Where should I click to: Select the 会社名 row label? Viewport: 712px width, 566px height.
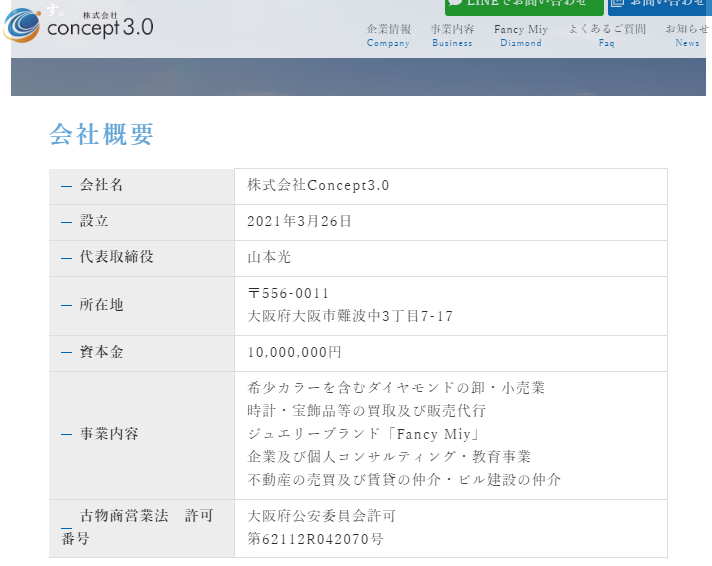coord(101,185)
